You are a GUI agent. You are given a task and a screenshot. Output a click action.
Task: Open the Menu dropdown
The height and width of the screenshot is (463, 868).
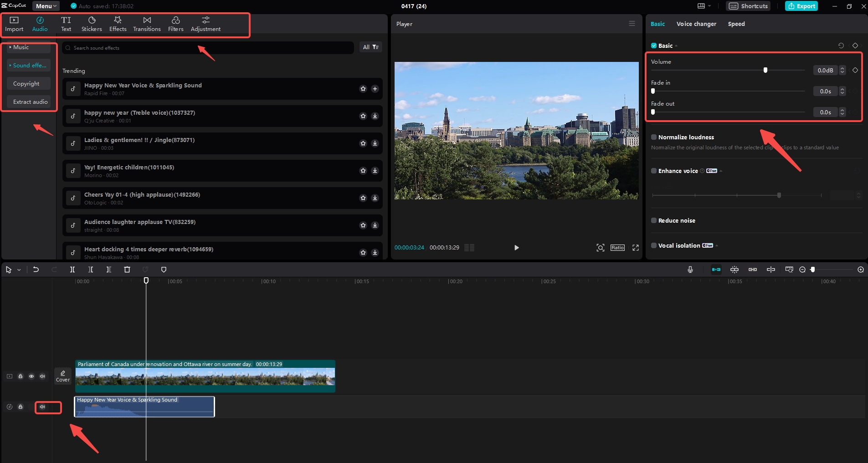coord(45,6)
